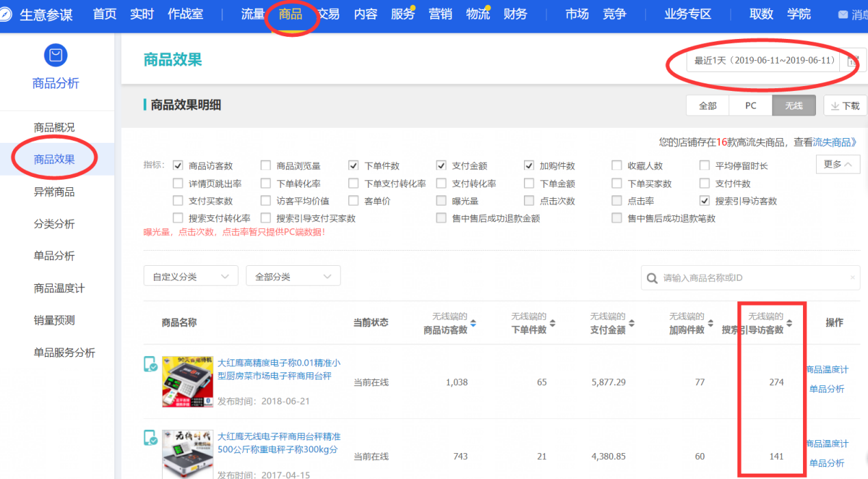The width and height of the screenshot is (868, 479).
Task: Check the 支付转化率 checkbox
Action: [x=441, y=183]
